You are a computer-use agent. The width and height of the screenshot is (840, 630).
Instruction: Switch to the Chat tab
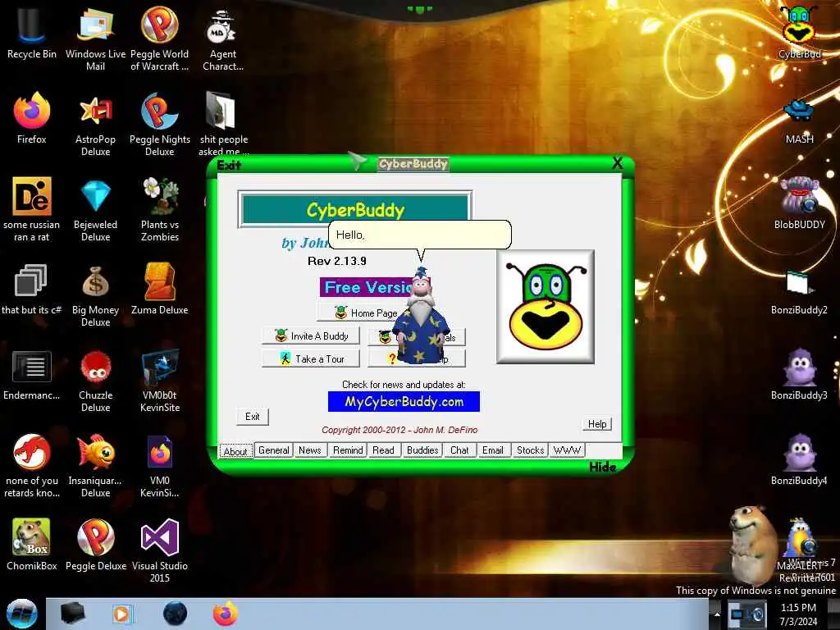459,450
